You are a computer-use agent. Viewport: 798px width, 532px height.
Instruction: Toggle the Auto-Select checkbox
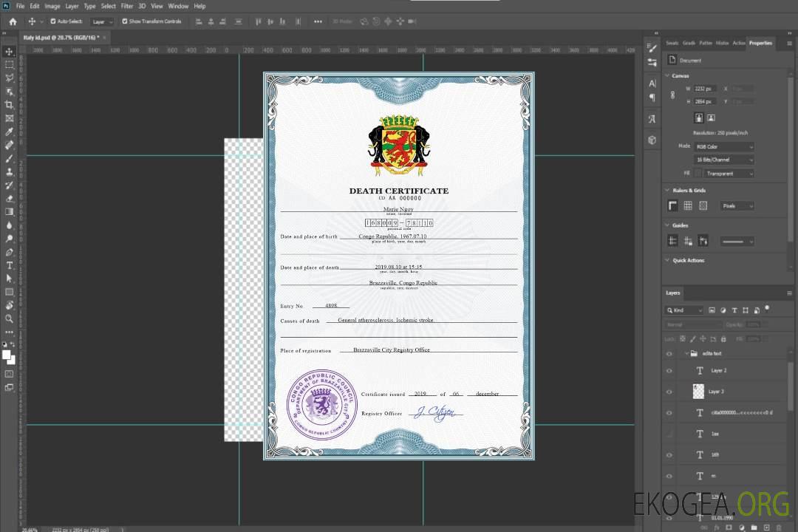[53, 21]
